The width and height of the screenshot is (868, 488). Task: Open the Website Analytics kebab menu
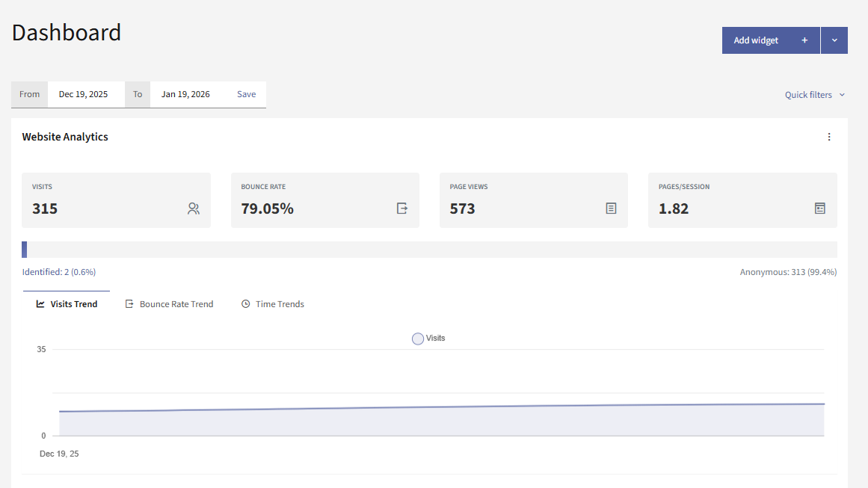pos(829,137)
